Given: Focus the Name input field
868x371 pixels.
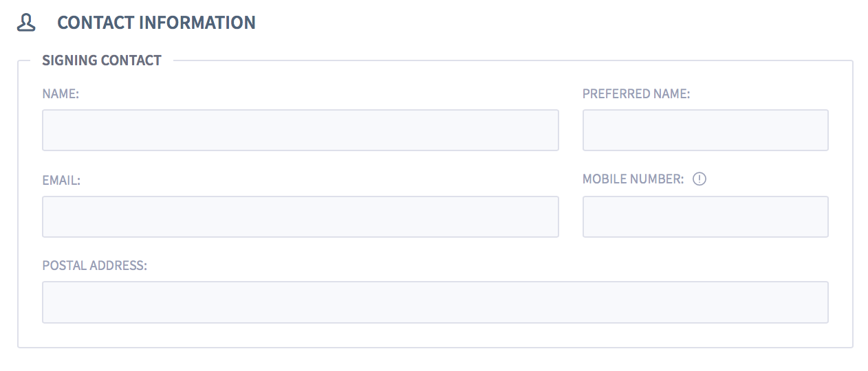Looking at the screenshot, I should (x=301, y=130).
